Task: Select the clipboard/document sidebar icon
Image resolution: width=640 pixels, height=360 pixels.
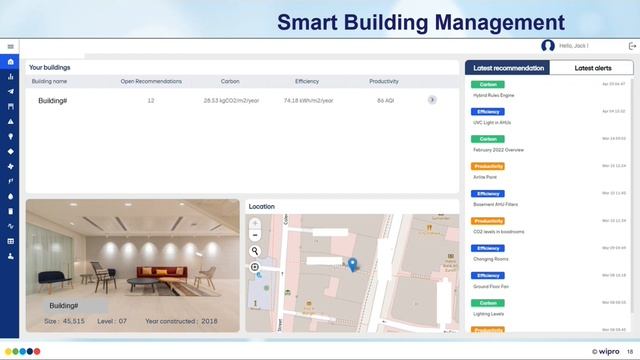Action: point(11,211)
